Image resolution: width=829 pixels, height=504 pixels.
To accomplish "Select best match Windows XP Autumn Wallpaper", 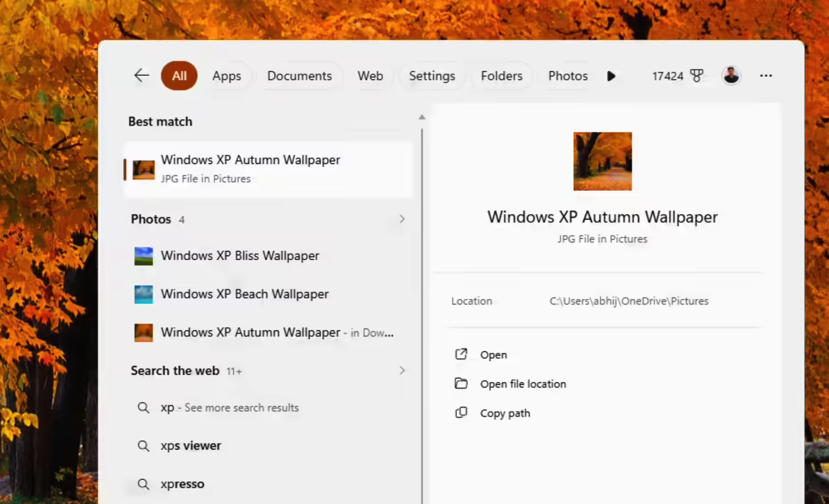I will pyautogui.click(x=268, y=169).
